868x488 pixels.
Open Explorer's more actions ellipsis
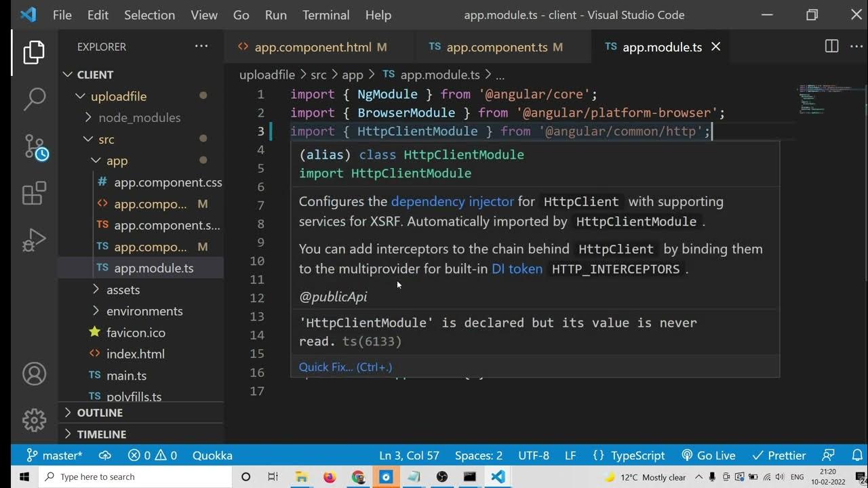[201, 47]
